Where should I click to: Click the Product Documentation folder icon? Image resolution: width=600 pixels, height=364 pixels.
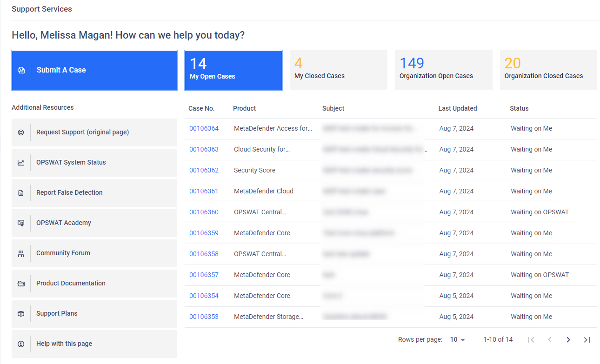(21, 284)
